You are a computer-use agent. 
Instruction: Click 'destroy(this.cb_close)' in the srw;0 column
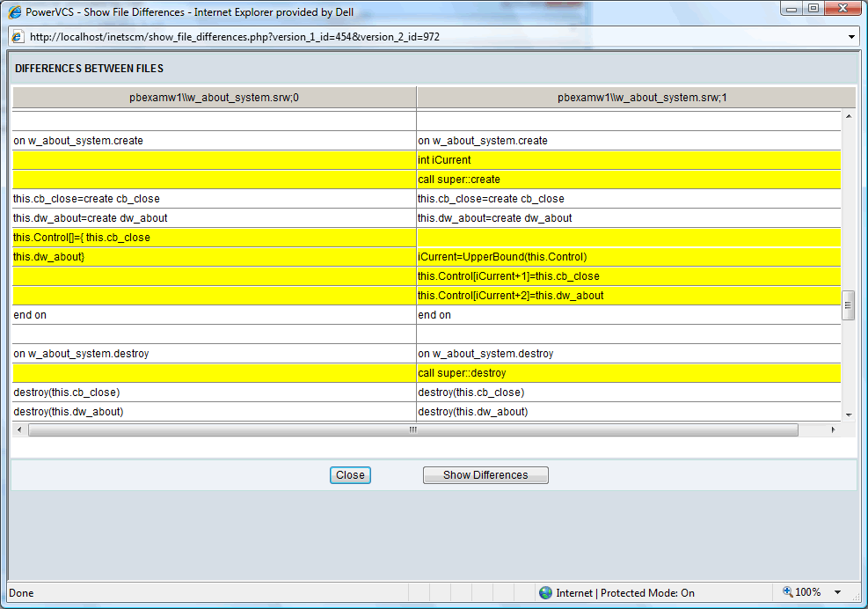click(67, 393)
